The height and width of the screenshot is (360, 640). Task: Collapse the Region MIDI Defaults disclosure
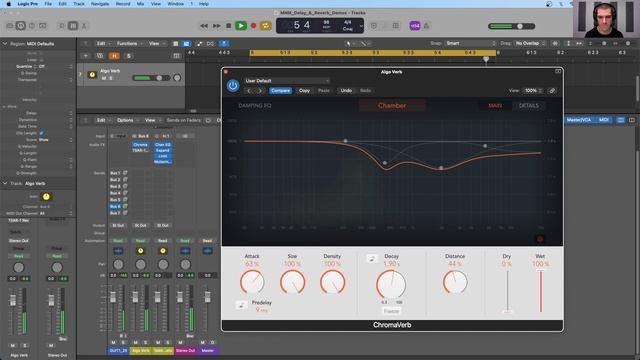5,44
